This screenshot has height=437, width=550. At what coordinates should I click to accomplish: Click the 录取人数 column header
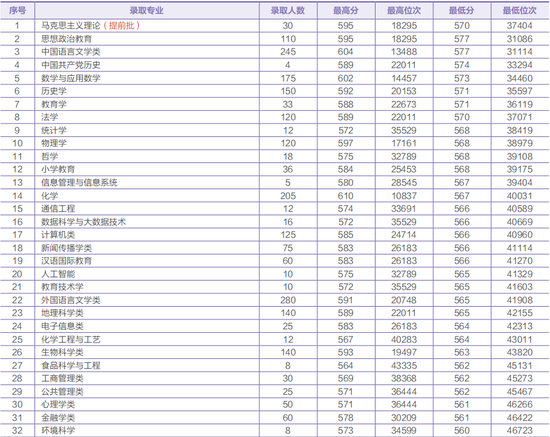coord(288,11)
